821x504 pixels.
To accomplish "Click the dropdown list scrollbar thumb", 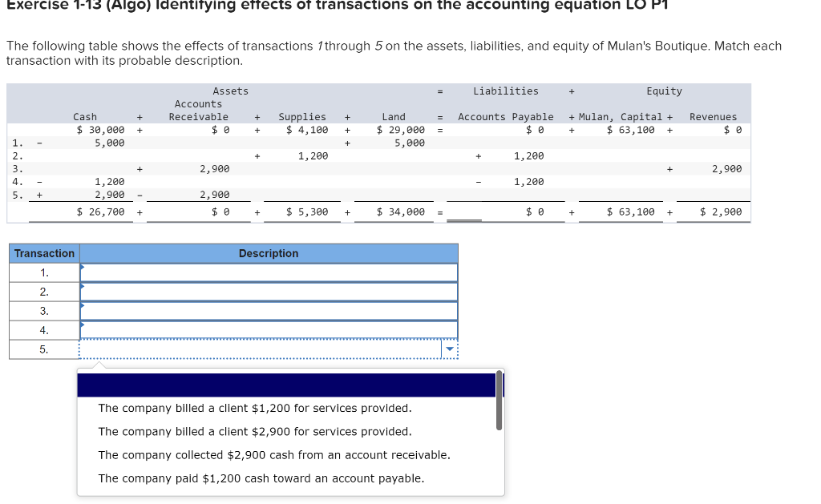I will [x=499, y=401].
